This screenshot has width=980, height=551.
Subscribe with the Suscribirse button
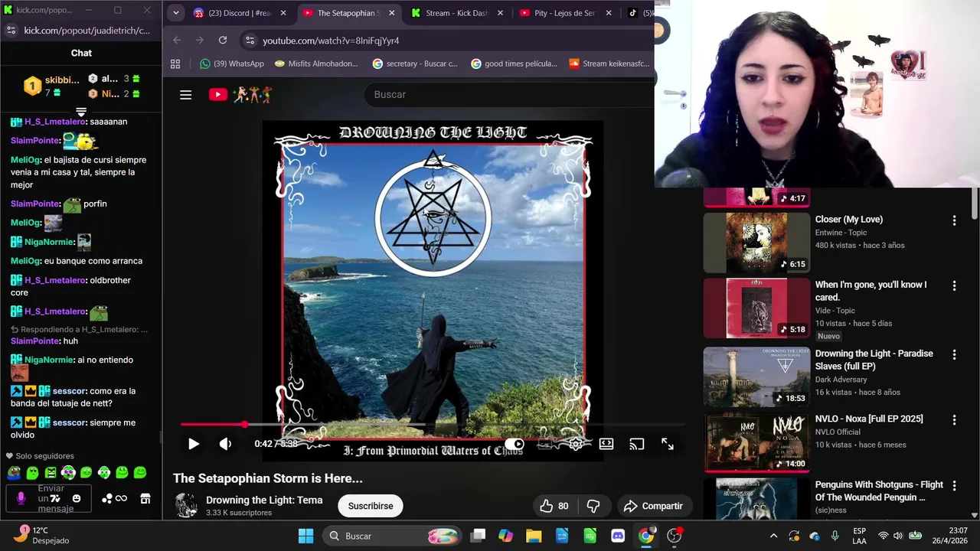point(371,506)
